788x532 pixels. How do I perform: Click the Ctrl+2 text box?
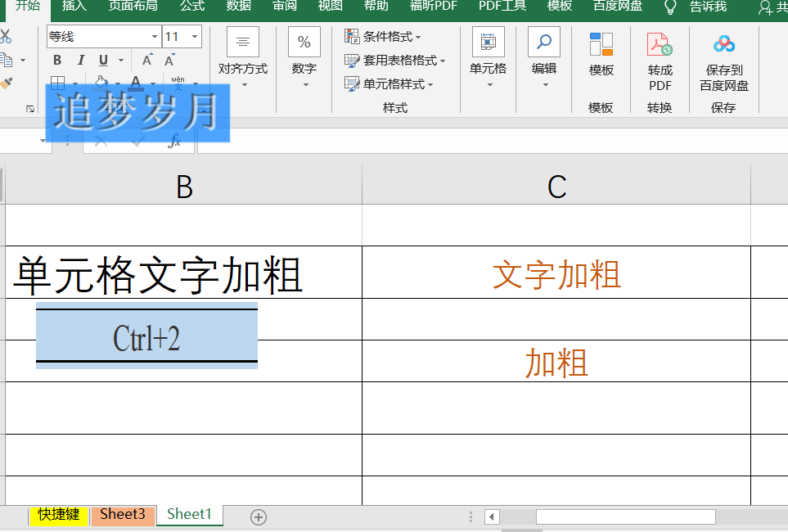pyautogui.click(x=146, y=336)
